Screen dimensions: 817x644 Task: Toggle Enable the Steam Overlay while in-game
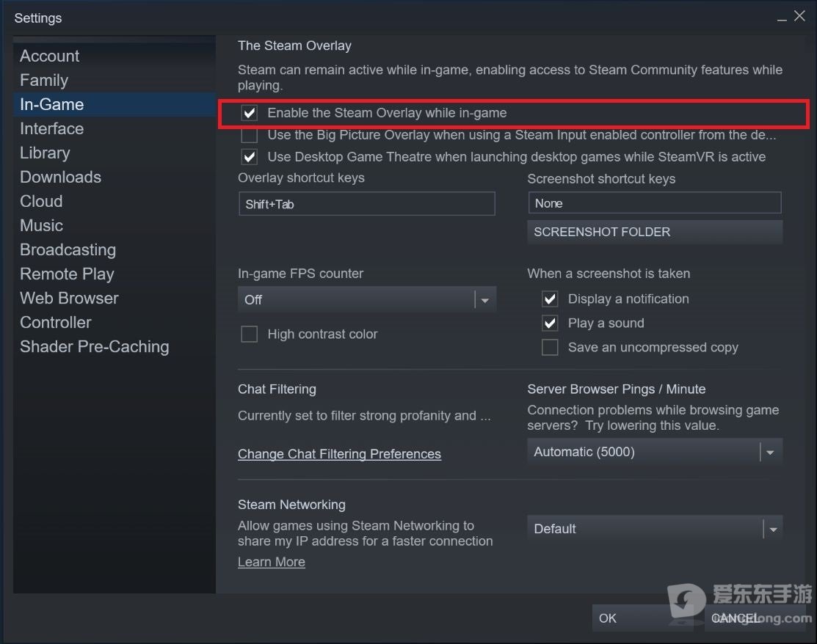click(x=250, y=113)
